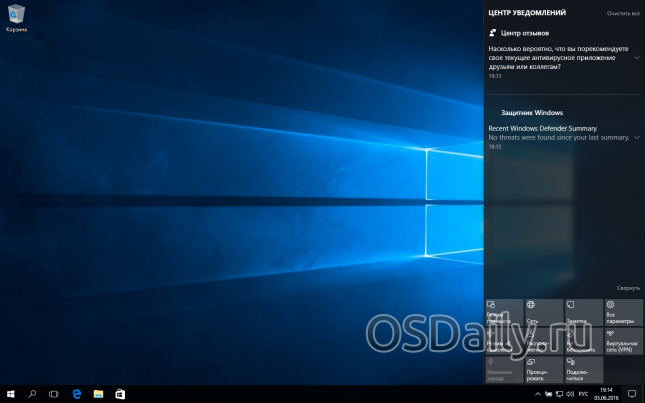
Task: Launch Microsoft Edge from the taskbar
Action: [x=76, y=394]
